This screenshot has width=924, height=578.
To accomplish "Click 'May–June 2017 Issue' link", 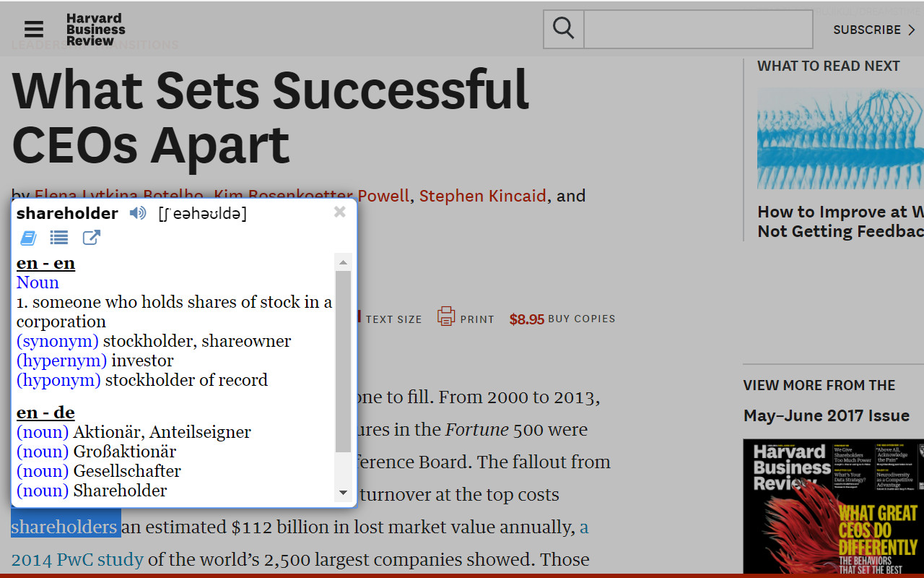I will click(827, 415).
